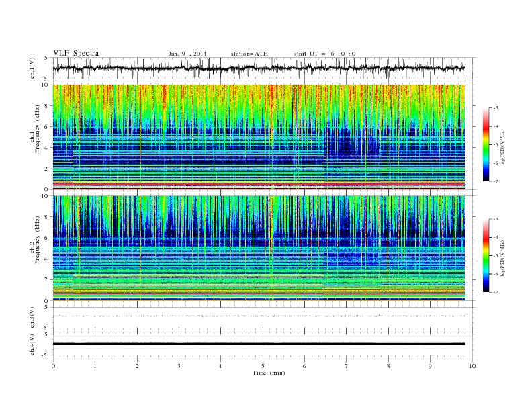Viewport: 532px width, 411px height.
Task: Click the "-7" tick on ch.2 colorbar
Action: [495, 292]
